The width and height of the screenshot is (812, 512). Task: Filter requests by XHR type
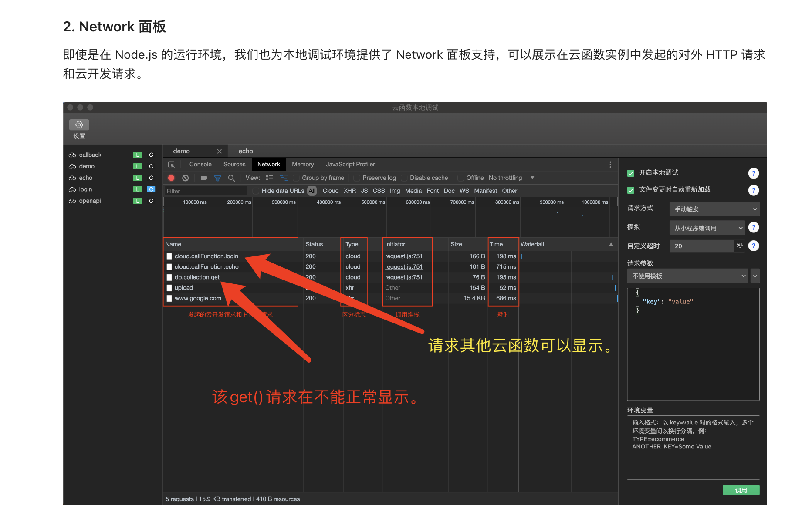click(350, 191)
